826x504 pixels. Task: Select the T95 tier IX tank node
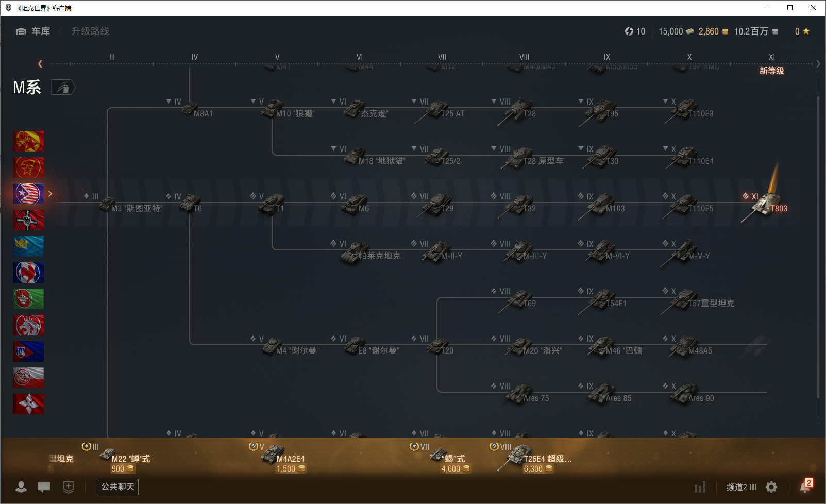(x=600, y=110)
